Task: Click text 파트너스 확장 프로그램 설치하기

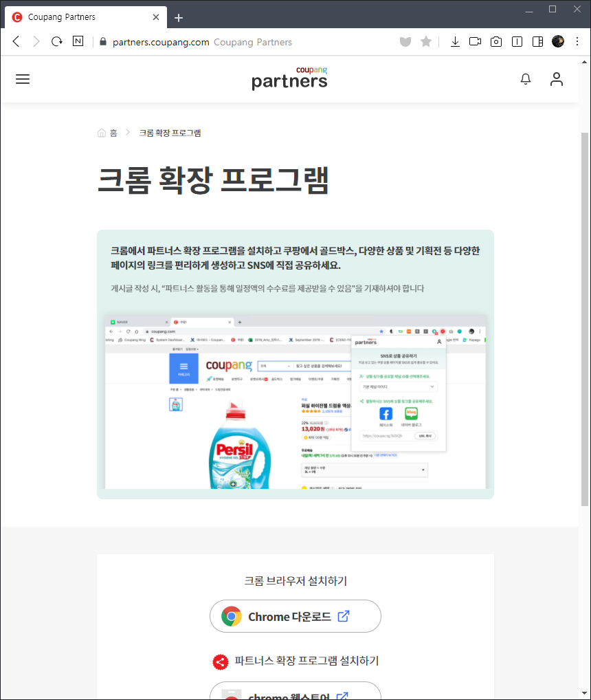Action: tap(307, 661)
